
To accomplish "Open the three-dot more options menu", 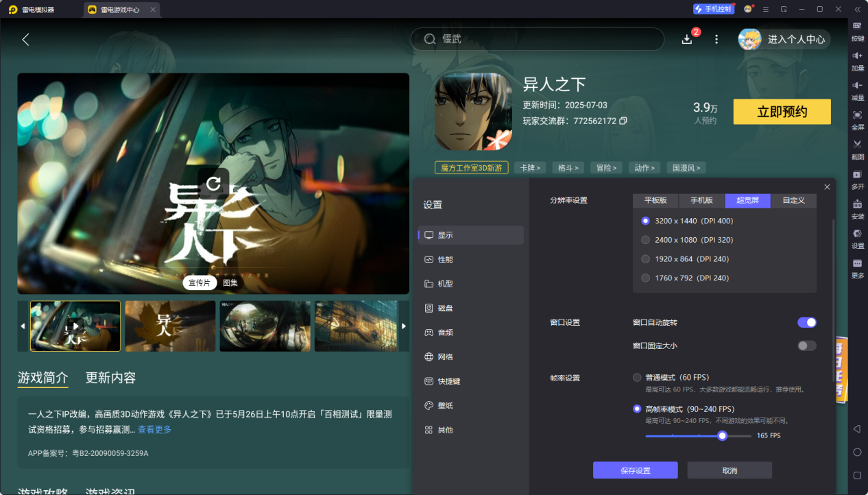I will coord(716,40).
